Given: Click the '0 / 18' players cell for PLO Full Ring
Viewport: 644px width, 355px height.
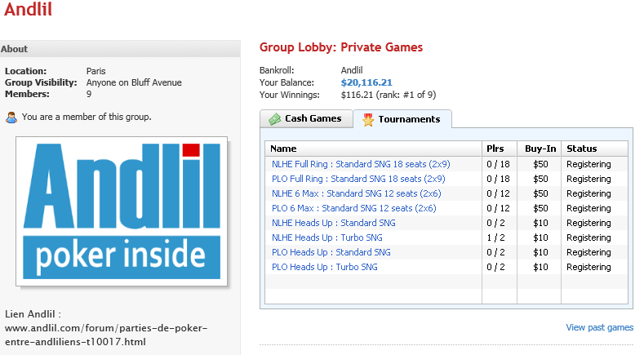Looking at the screenshot, I should click(498, 180).
